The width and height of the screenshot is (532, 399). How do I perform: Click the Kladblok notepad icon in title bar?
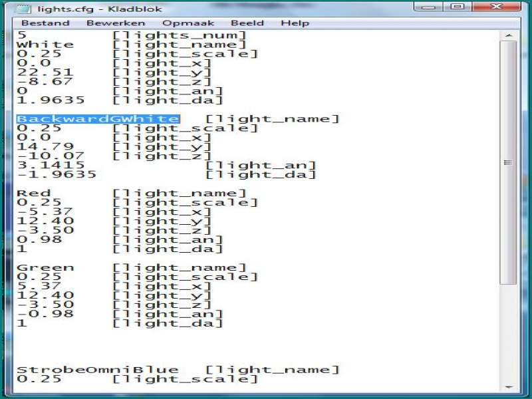(x=23, y=9)
